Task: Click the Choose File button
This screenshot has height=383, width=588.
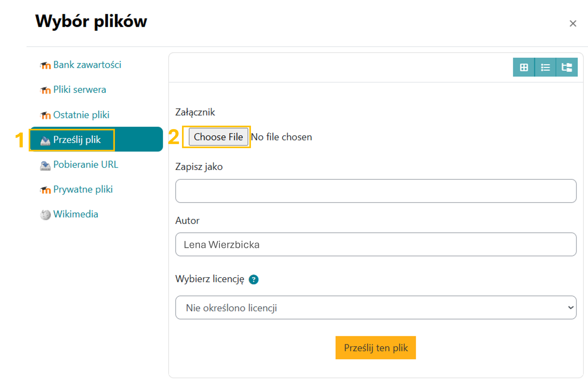Action: (x=218, y=137)
